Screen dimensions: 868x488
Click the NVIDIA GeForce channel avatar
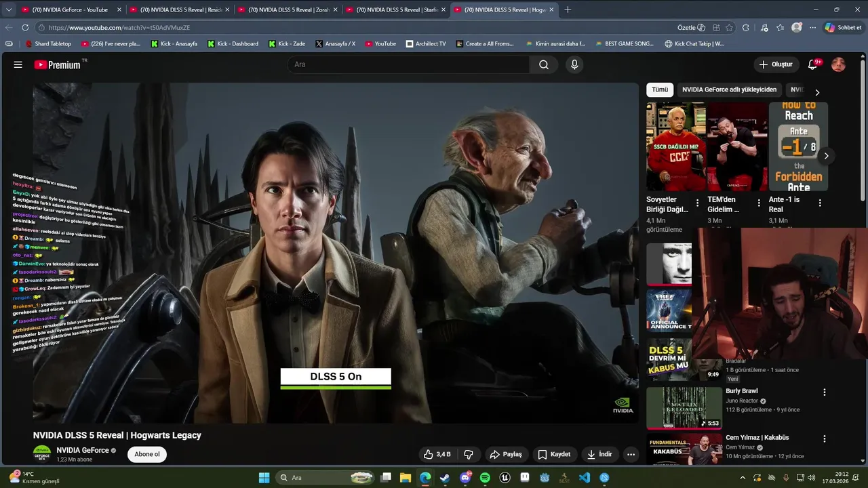click(42, 454)
